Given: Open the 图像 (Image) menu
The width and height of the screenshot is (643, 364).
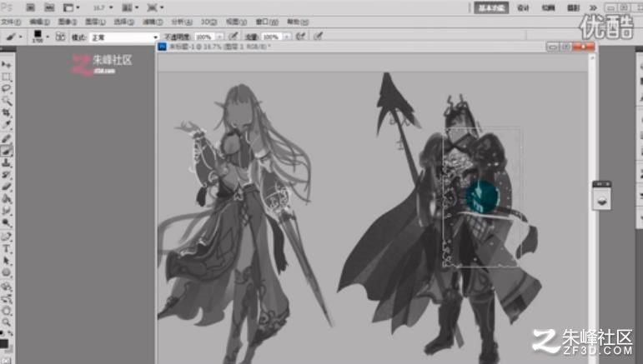Looking at the screenshot, I should point(68,22).
